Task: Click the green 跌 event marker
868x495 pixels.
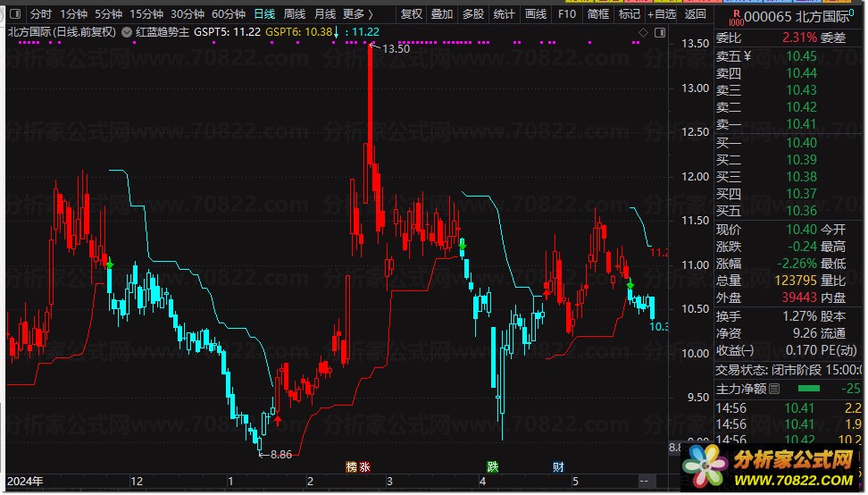Action: [x=492, y=466]
